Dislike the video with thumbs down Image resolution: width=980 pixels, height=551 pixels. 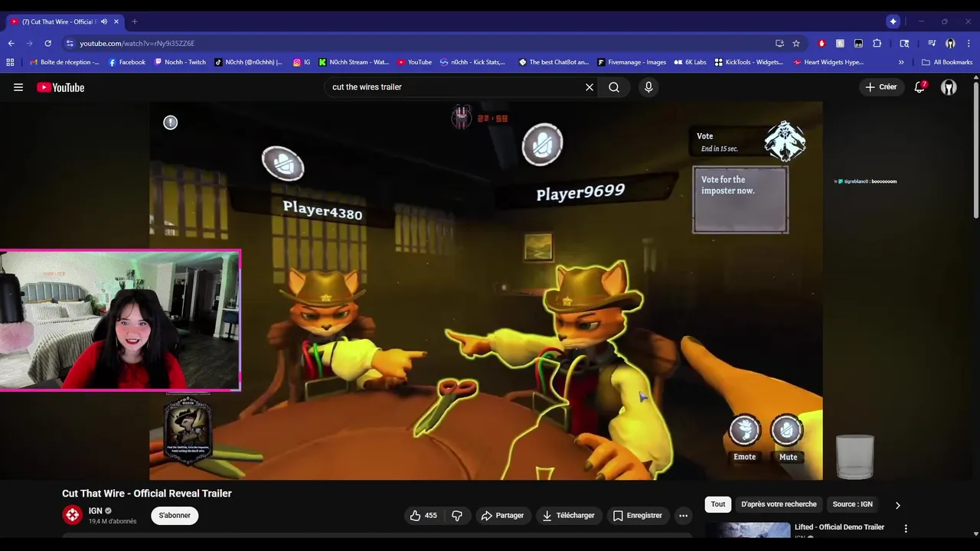457,516
